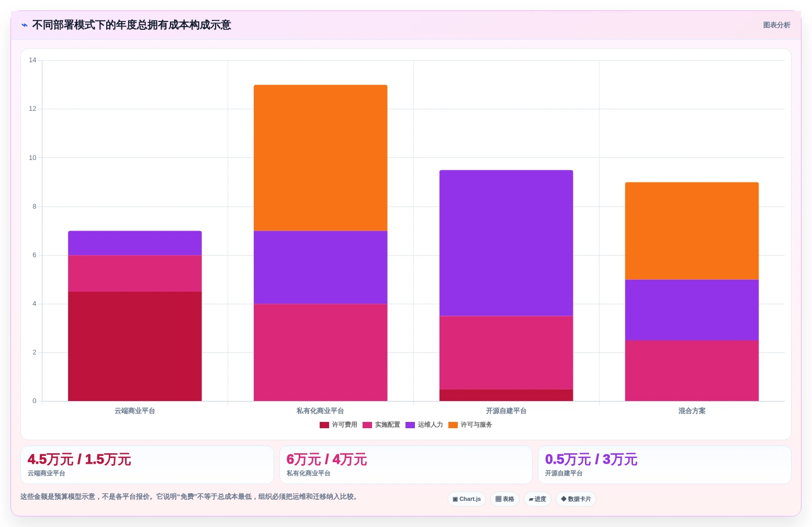Click the square icon in Chart.js chip

click(455, 499)
